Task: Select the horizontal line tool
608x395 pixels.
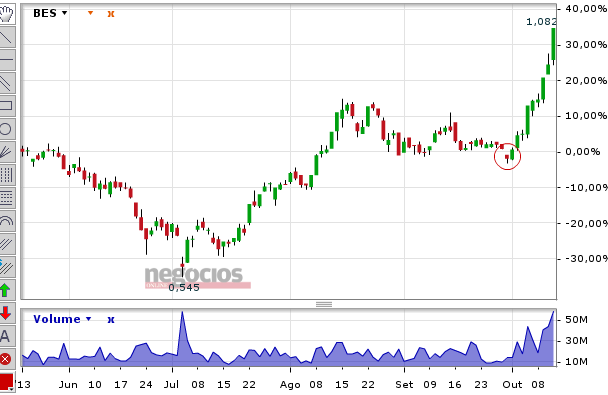Action: [x=7, y=60]
